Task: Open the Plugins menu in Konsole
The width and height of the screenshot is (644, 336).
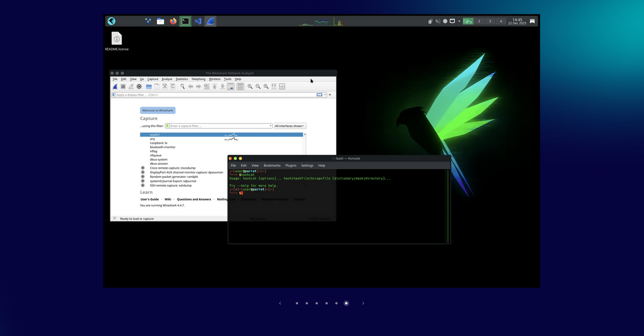Action: click(291, 165)
